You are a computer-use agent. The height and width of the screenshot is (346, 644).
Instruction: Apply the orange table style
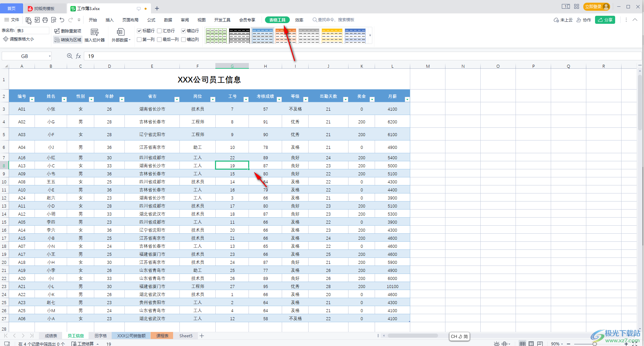click(286, 36)
